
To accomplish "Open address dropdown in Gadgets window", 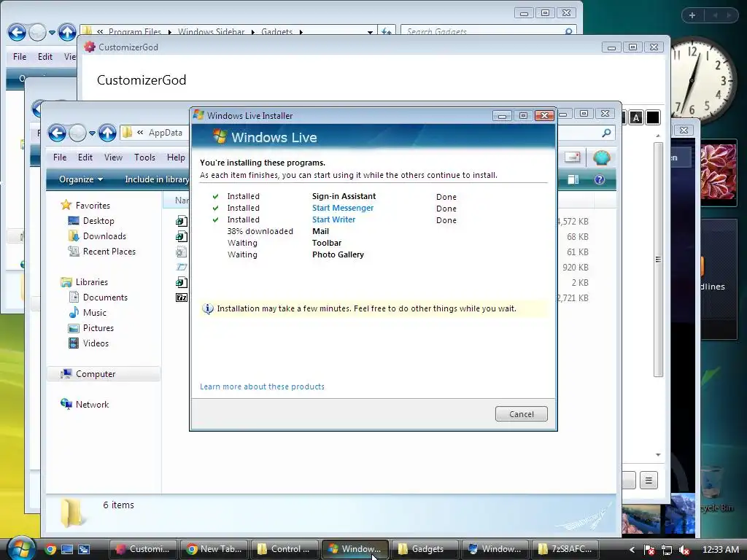I will point(370,32).
